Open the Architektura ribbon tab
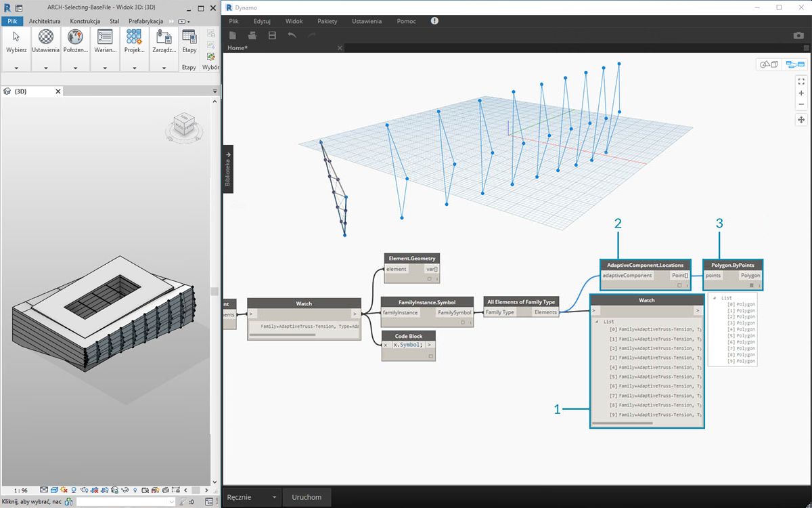 pyautogui.click(x=45, y=21)
